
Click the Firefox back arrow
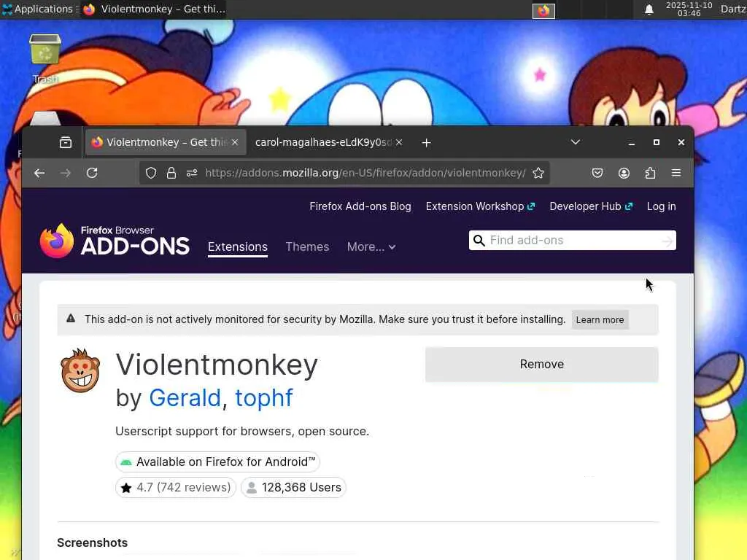(39, 173)
